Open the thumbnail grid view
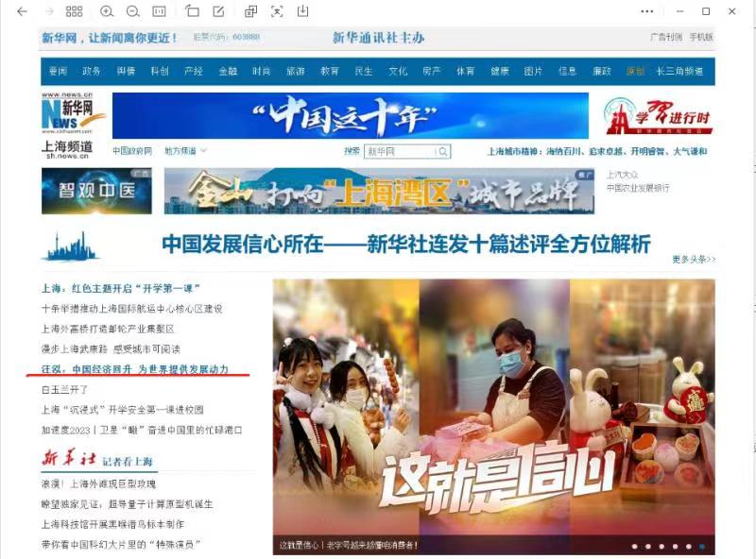Image resolution: width=756 pixels, height=559 pixels. click(x=74, y=11)
